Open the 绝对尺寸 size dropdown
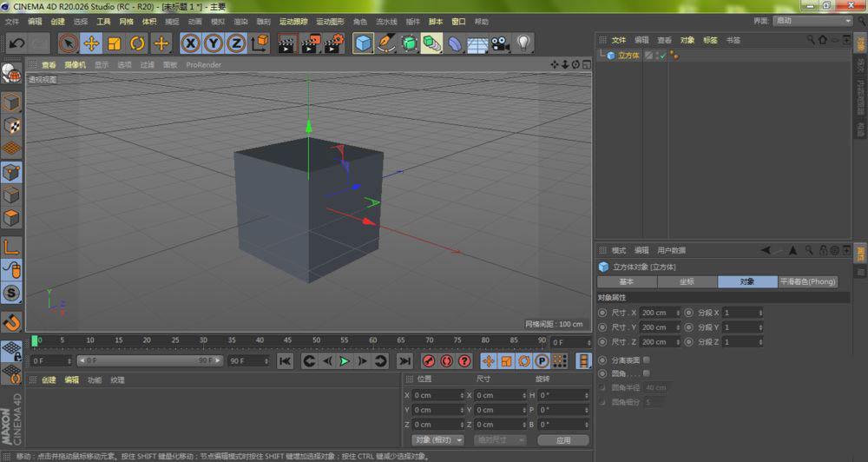Viewport: 868px width, 462px height. 500,439
